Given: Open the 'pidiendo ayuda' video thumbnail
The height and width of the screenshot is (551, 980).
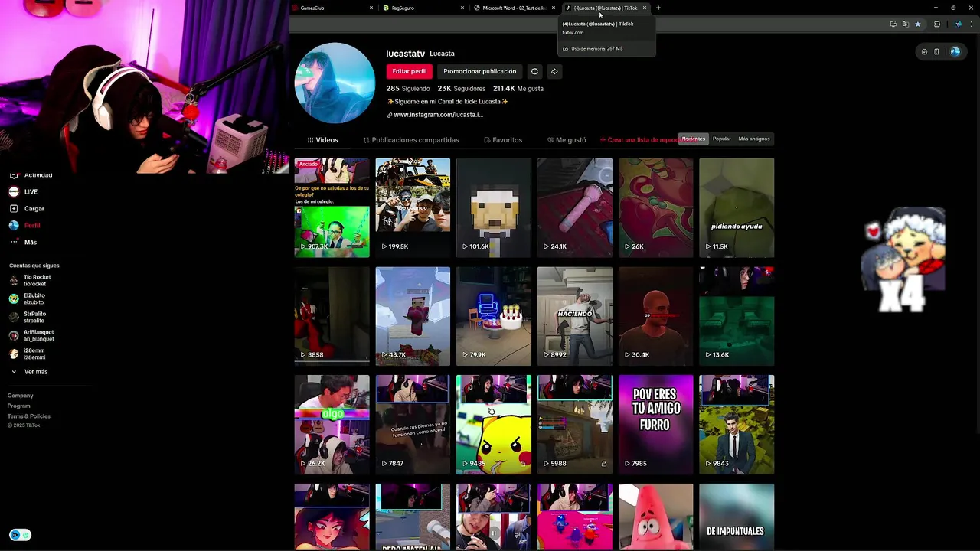Looking at the screenshot, I should 737,208.
